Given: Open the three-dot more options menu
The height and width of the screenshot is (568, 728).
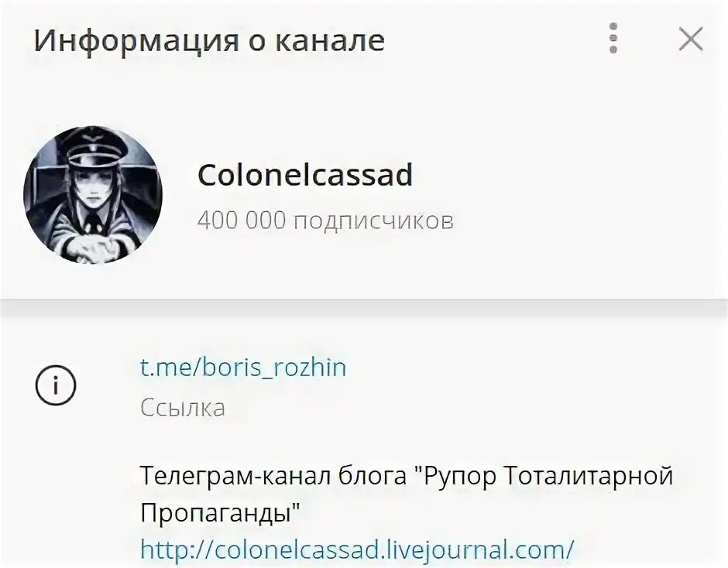Looking at the screenshot, I should pos(613,38).
